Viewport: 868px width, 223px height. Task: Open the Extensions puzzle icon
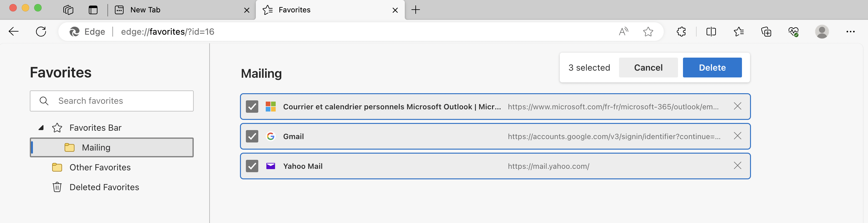point(681,32)
